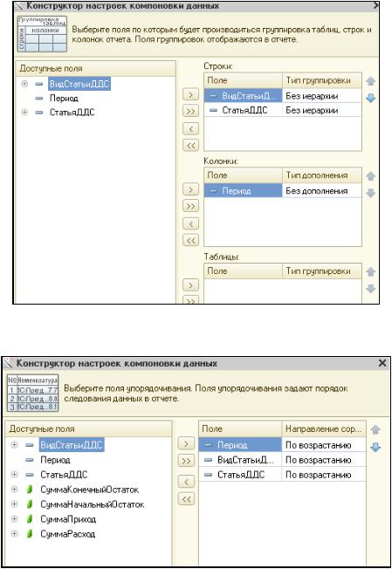This screenshot has height=569, width=392.
Task: Add selected field to Таблицы with > button
Action: click(190, 284)
